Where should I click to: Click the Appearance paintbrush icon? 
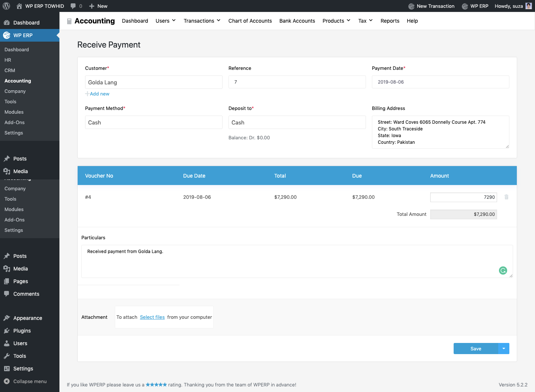tap(7, 318)
